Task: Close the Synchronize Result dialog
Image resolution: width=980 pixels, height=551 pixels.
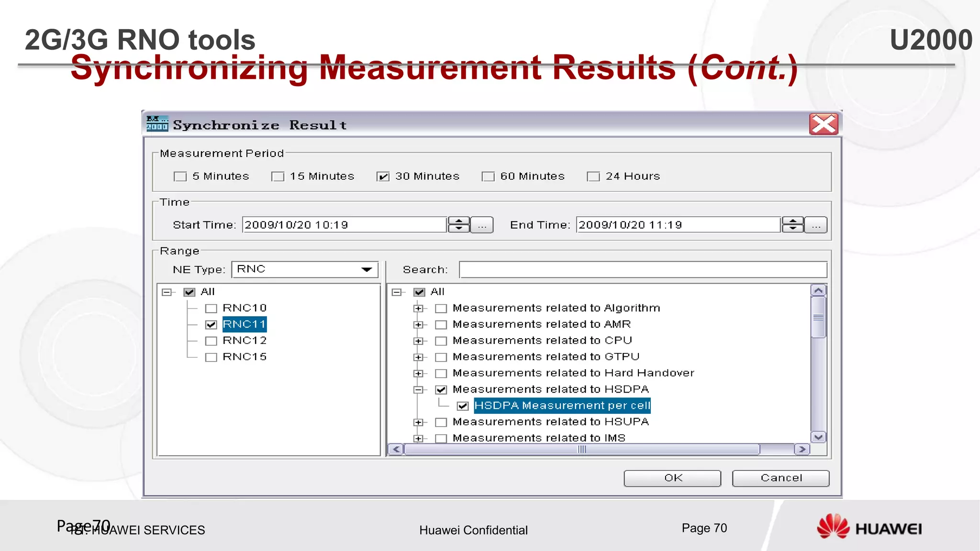Action: point(824,124)
